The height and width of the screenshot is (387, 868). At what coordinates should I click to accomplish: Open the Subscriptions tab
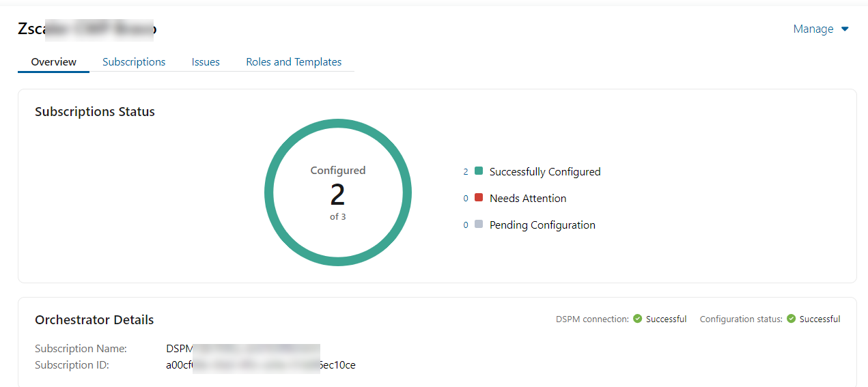134,62
